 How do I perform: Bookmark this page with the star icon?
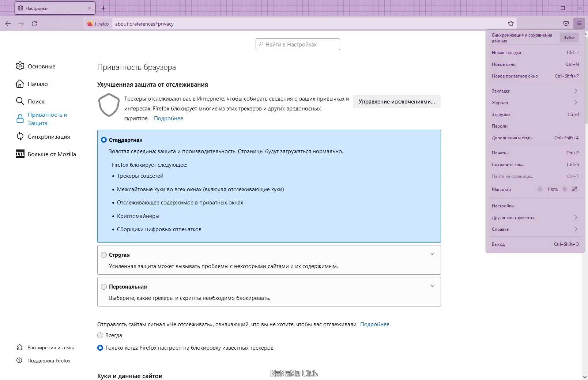pyautogui.click(x=511, y=24)
